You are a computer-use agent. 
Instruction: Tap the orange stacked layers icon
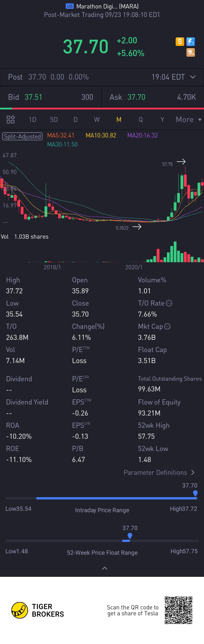190,52
